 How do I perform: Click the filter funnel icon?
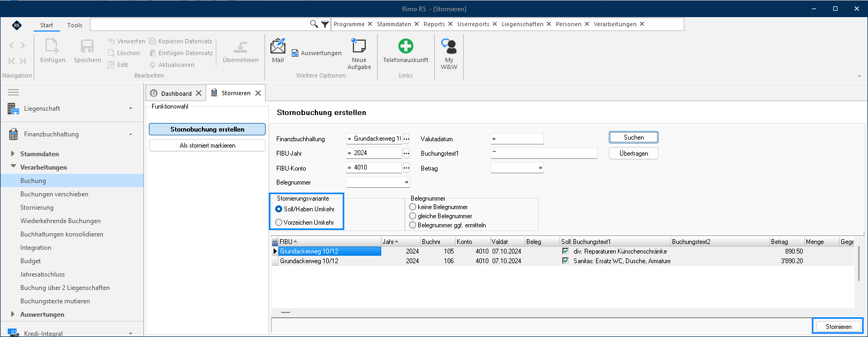coord(325,24)
